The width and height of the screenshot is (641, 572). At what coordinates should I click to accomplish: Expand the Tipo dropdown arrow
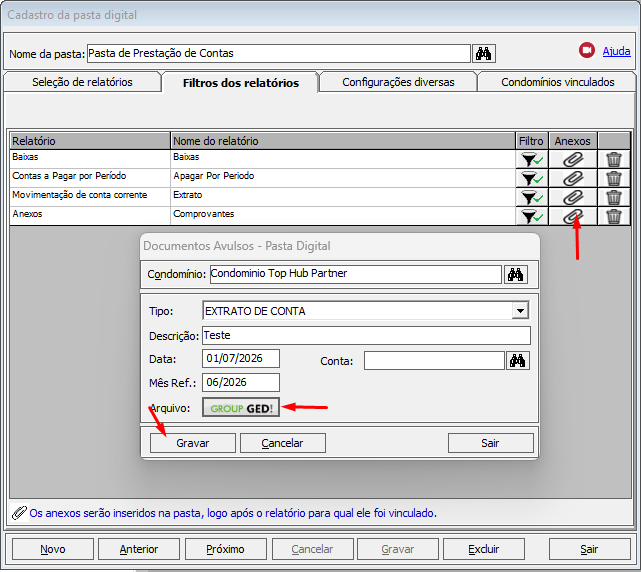click(520, 311)
